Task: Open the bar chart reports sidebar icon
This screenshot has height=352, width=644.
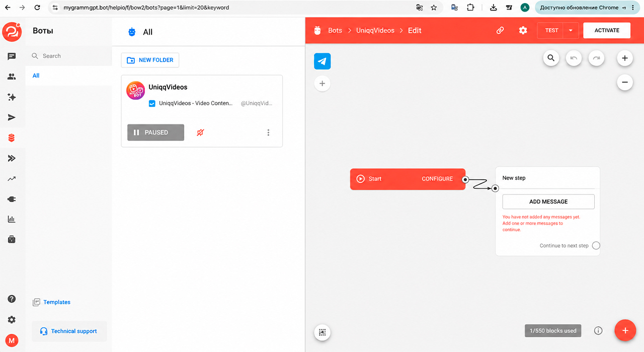Action: [x=12, y=219]
